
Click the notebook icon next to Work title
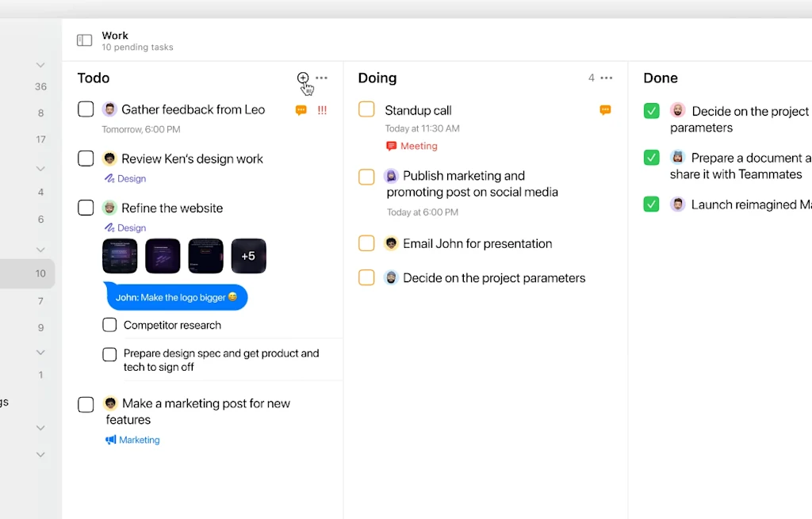[x=84, y=39]
